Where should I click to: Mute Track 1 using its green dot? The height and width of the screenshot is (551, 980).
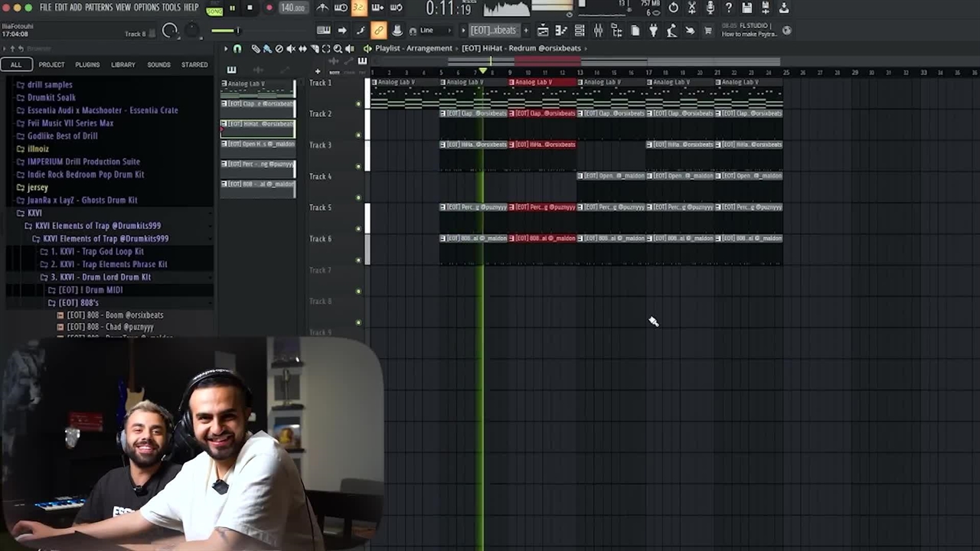click(x=358, y=104)
